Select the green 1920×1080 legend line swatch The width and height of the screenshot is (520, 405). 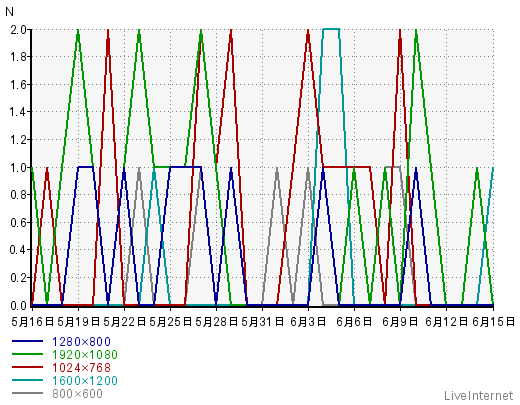coord(27,354)
